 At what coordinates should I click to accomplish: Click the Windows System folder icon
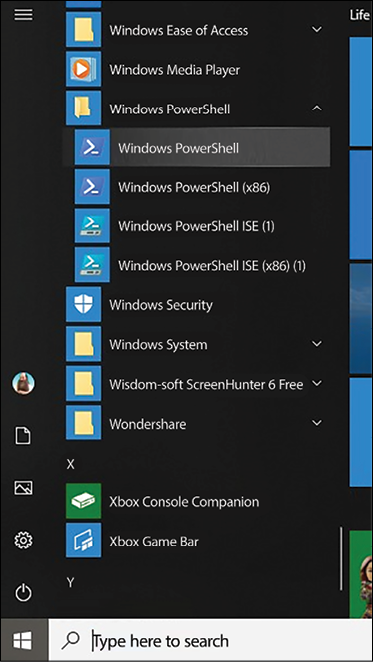pyautogui.click(x=84, y=344)
